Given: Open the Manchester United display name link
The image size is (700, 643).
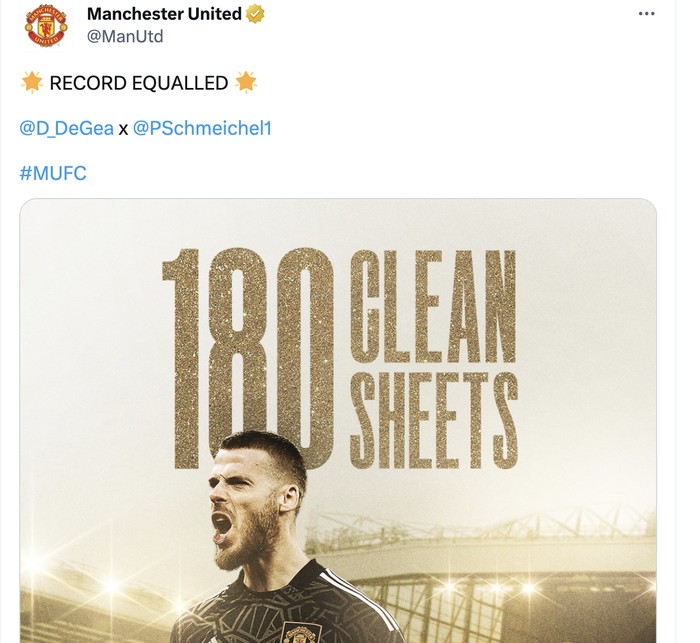Looking at the screenshot, I should tap(165, 14).
